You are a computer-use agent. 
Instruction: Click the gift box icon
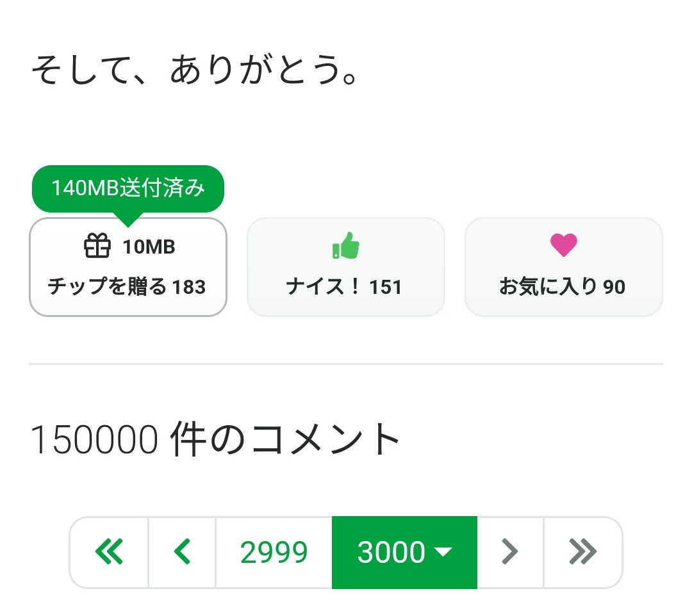(x=97, y=246)
